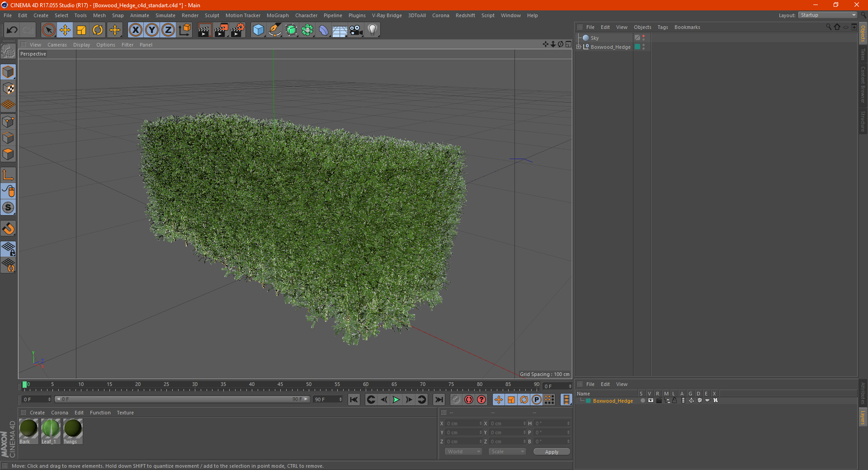Go to end of animation

439,399
